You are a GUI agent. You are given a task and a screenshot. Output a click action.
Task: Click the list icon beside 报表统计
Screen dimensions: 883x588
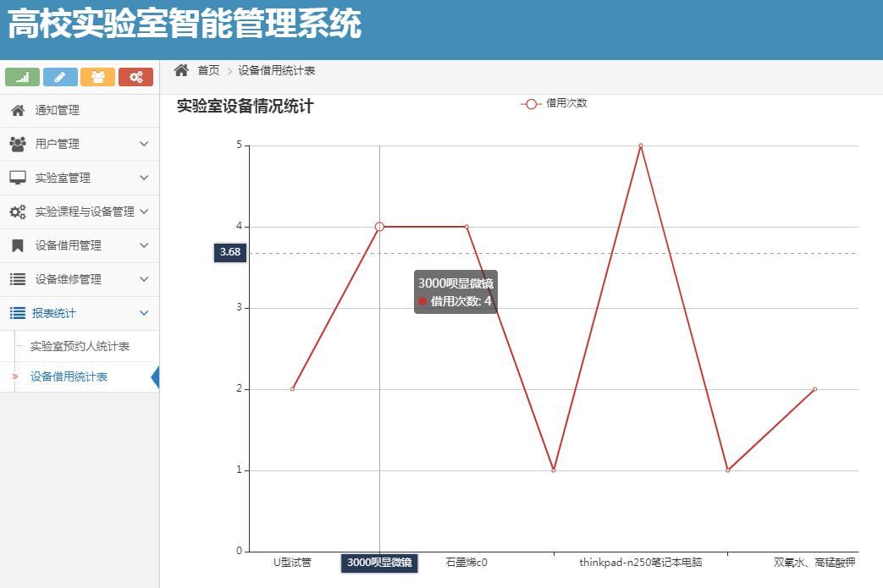pyautogui.click(x=18, y=313)
